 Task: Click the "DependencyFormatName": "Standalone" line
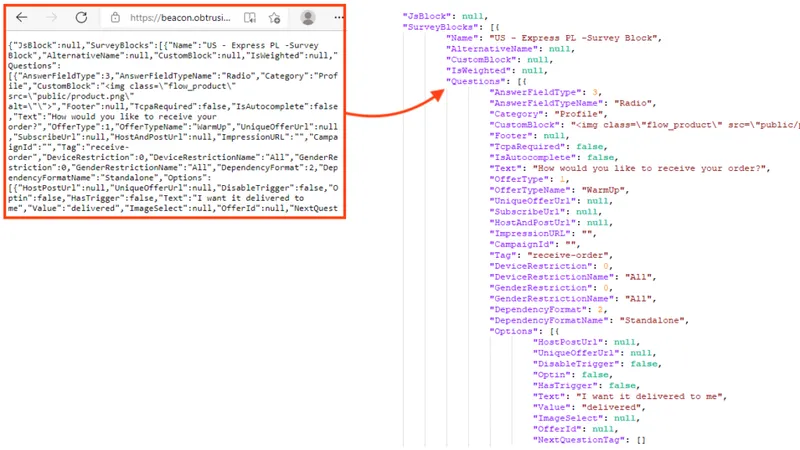pos(589,320)
